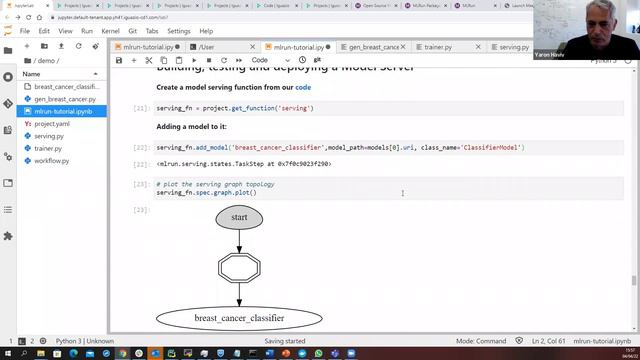This screenshot has width=640, height=360.
Task: Create a new folder in file browser
Action: point(44,46)
